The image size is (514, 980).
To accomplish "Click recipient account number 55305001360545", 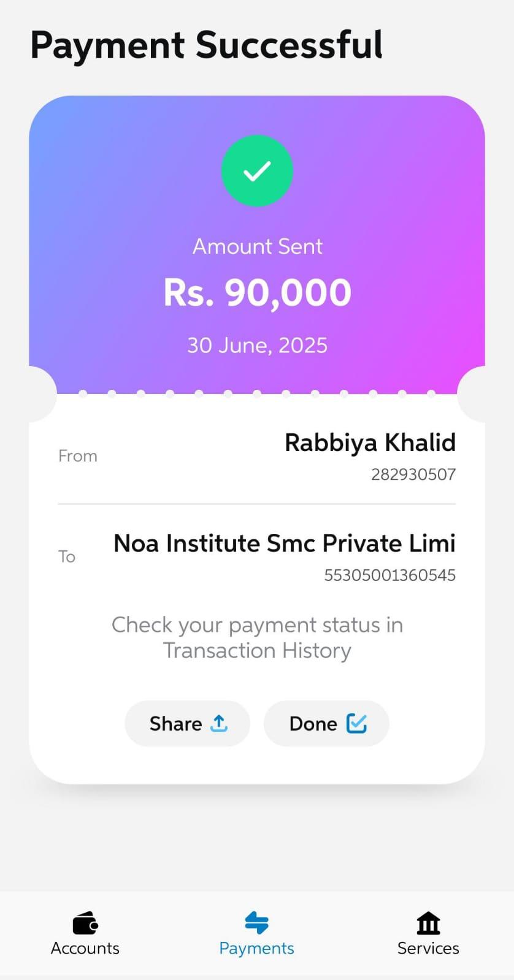I will point(389,575).
